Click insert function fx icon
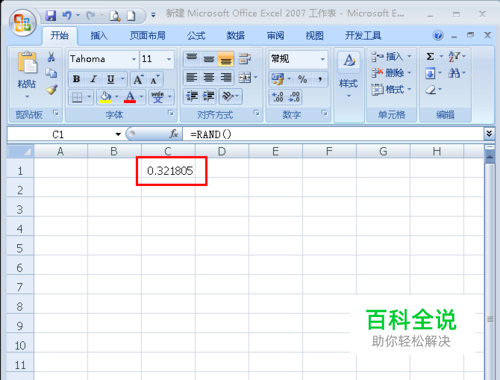 173,134
